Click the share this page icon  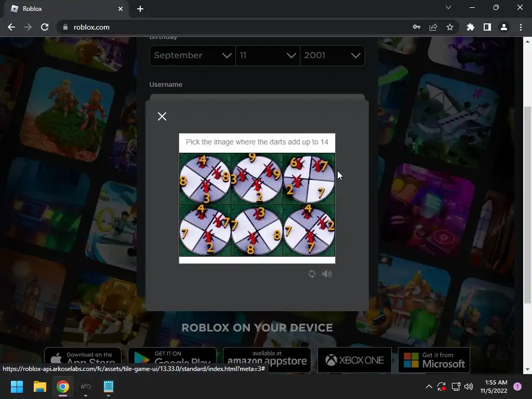coord(433,27)
